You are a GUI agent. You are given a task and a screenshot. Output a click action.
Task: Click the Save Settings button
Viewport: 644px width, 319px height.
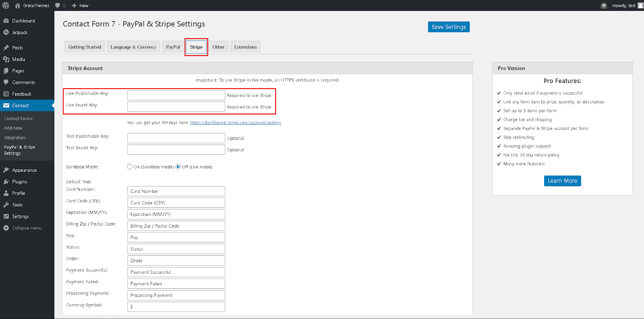coord(449,27)
